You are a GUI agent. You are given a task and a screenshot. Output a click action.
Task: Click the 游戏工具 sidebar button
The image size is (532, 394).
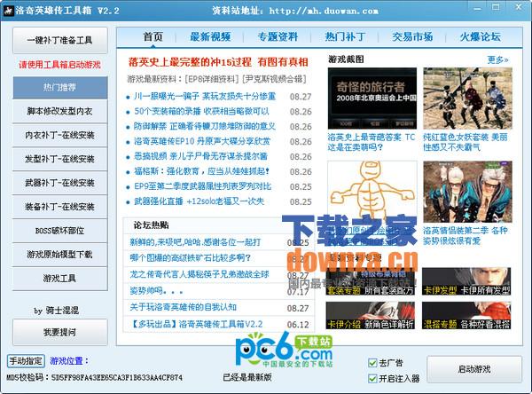point(59,278)
